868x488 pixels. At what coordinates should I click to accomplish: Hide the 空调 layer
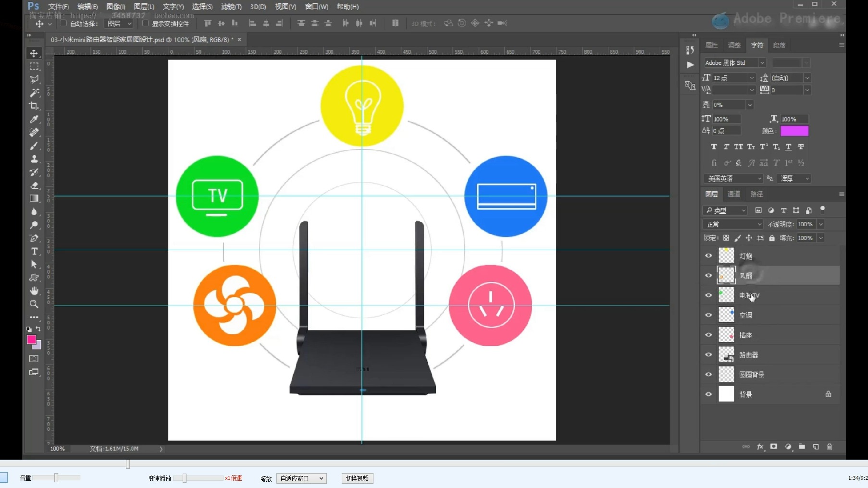tap(708, 315)
